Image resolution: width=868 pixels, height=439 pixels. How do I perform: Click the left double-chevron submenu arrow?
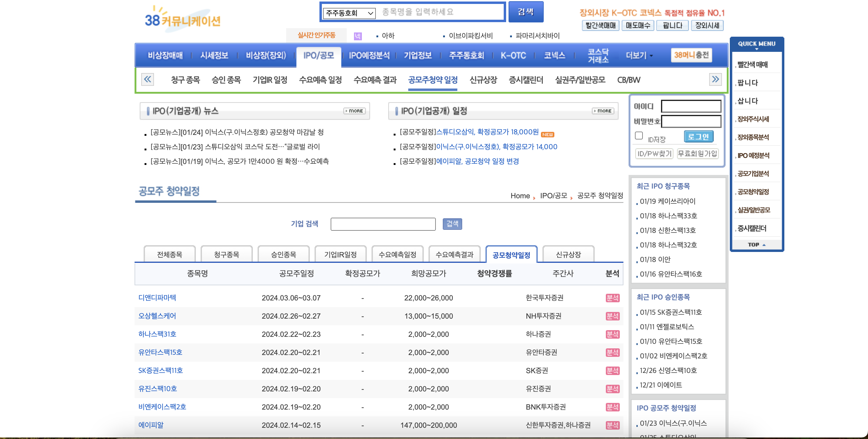(148, 79)
